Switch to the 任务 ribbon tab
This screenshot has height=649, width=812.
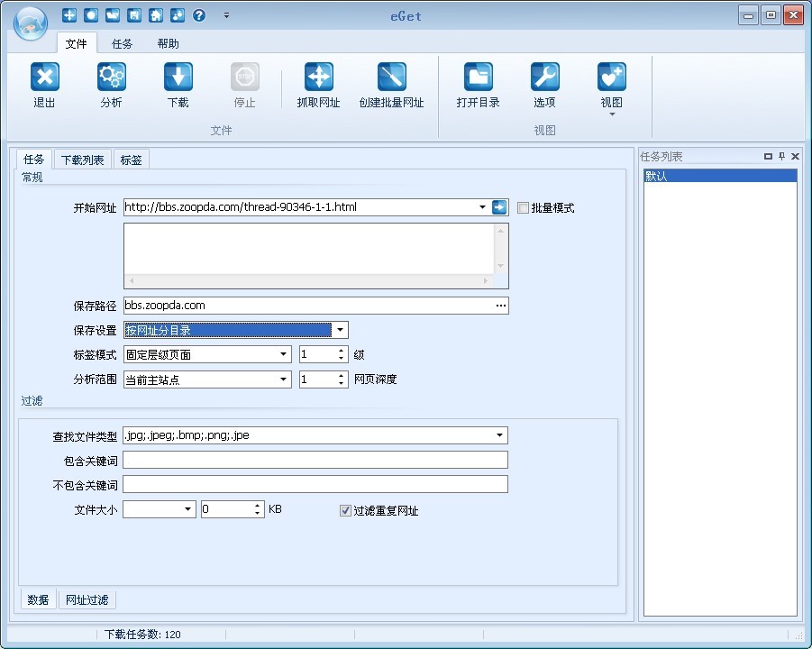pyautogui.click(x=123, y=43)
